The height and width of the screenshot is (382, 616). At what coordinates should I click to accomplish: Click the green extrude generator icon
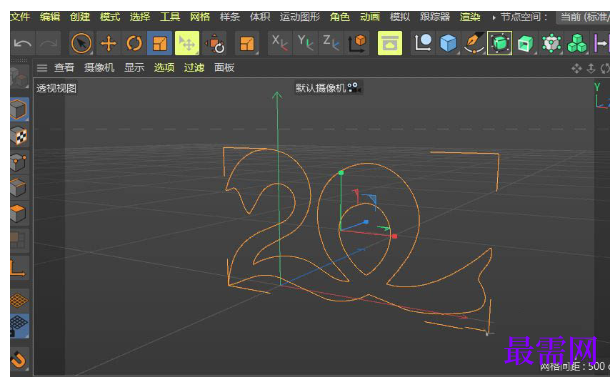pyautogui.click(x=525, y=43)
